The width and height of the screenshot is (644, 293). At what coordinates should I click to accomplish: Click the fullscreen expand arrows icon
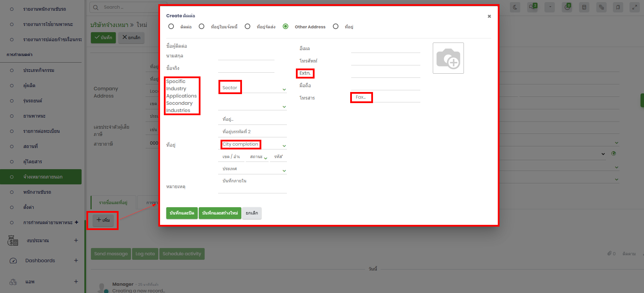[x=635, y=7]
